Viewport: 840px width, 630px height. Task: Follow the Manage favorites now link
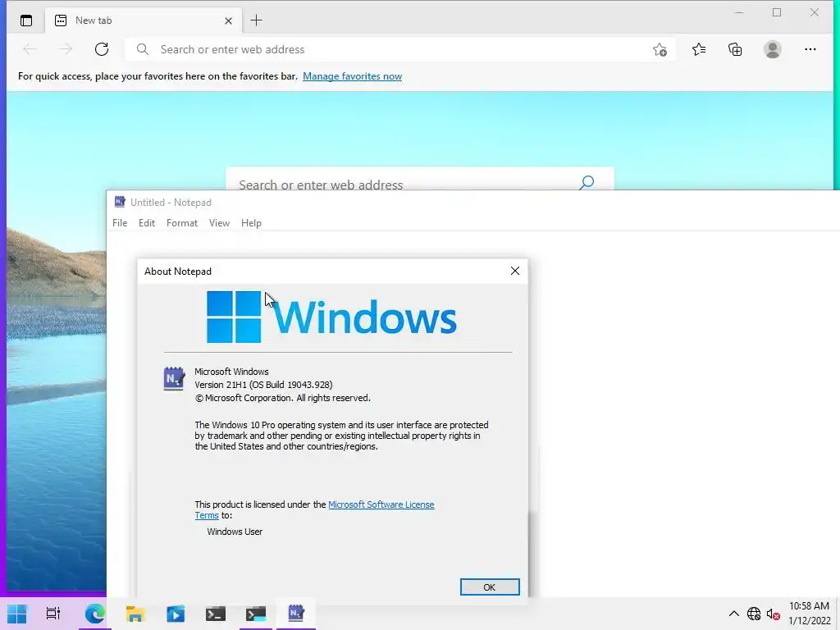(352, 76)
